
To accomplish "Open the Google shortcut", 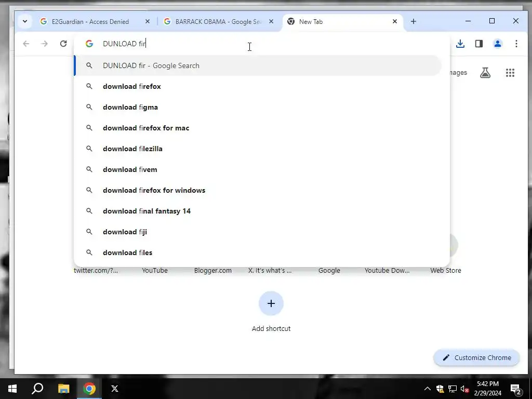I will coord(329,270).
